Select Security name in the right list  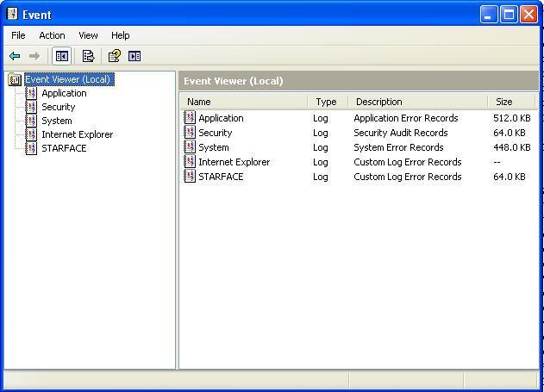(216, 133)
